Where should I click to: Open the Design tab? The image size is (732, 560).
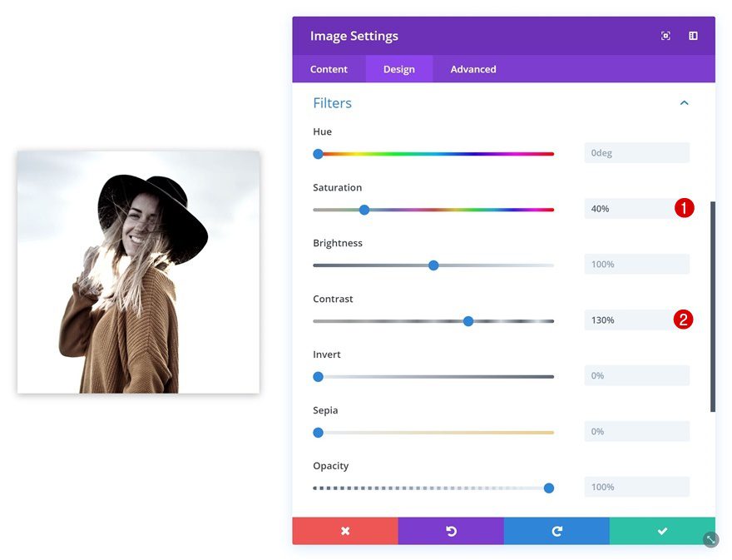(x=398, y=69)
